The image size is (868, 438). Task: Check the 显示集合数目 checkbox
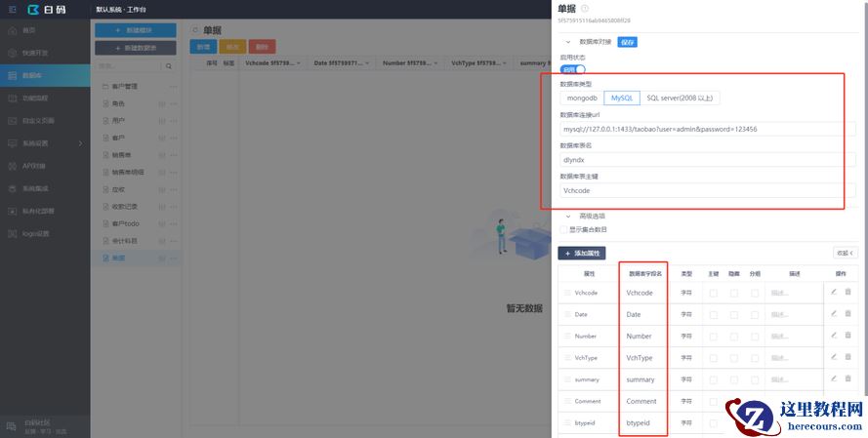563,229
